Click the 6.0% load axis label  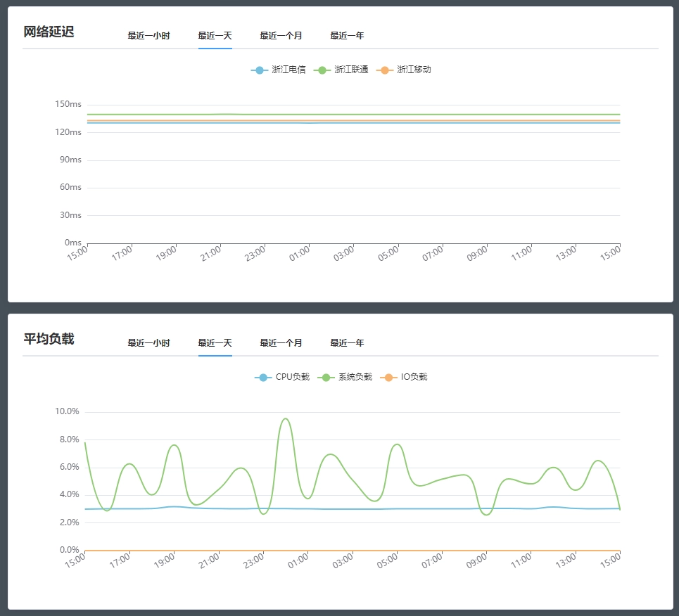coord(69,467)
